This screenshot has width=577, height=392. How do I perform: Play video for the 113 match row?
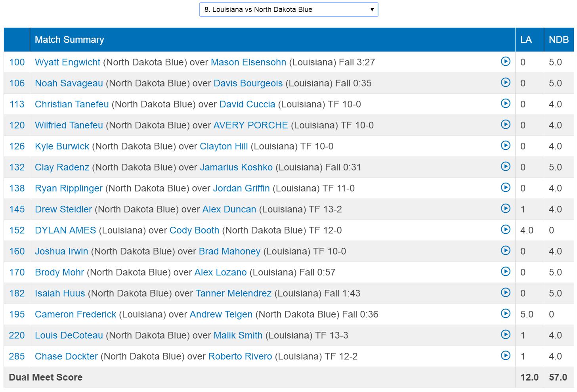tap(506, 103)
